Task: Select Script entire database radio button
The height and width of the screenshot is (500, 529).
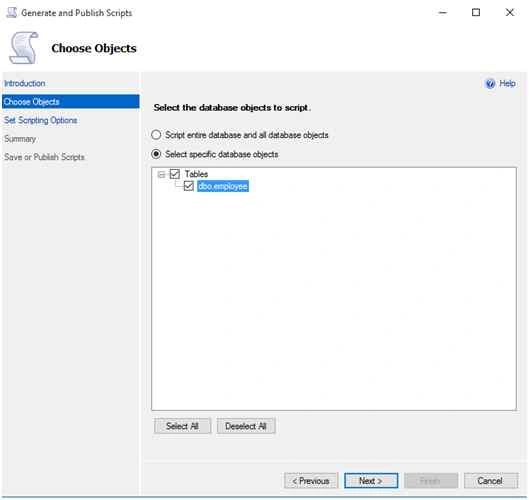Action: 156,135
